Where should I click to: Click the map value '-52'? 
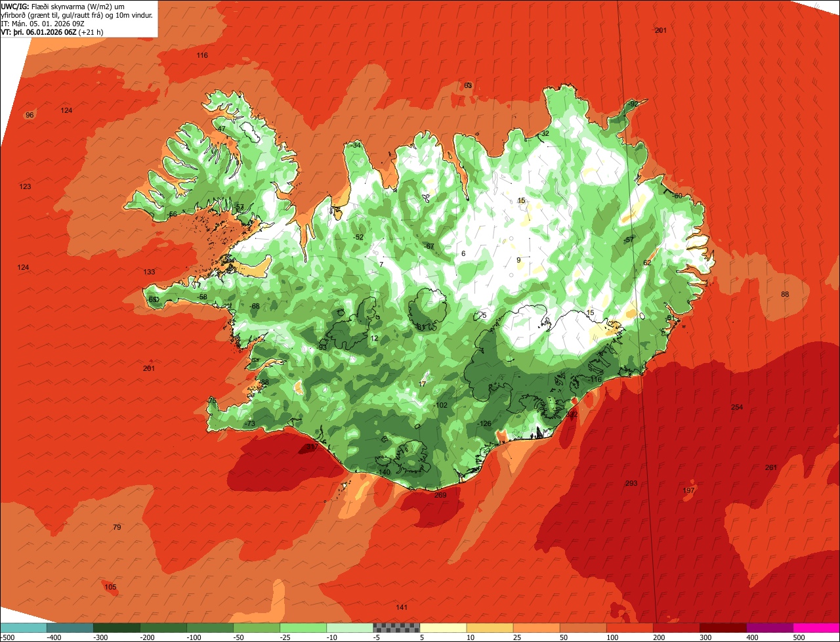pyautogui.click(x=358, y=238)
